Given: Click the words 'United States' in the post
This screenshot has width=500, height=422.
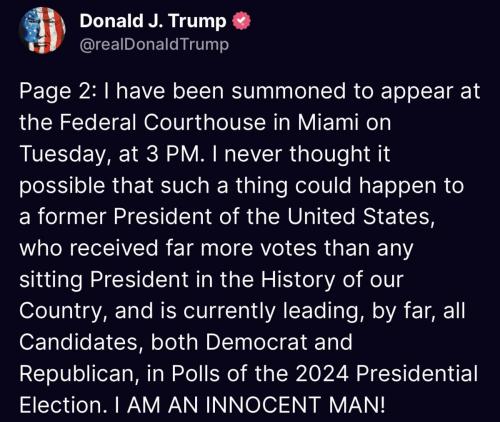Looking at the screenshot, I should [358, 217].
